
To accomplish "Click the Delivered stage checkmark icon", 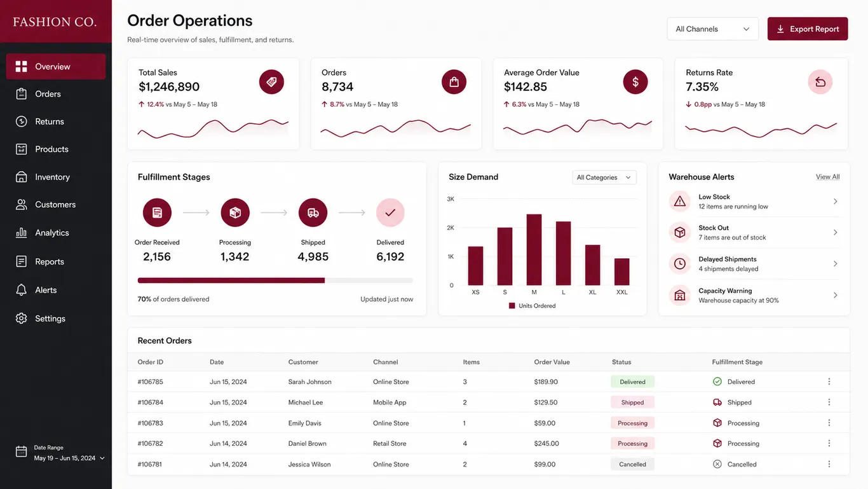I will 390,213.
